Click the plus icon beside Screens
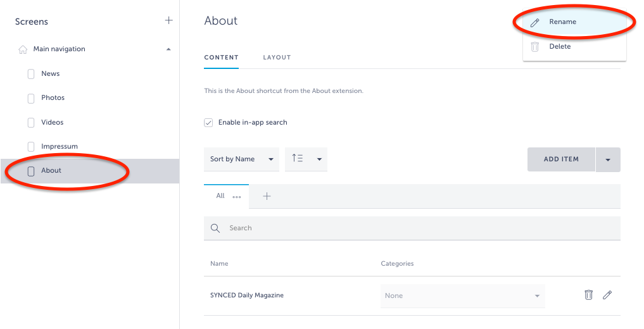Image resolution: width=644 pixels, height=329 pixels. coord(168,20)
